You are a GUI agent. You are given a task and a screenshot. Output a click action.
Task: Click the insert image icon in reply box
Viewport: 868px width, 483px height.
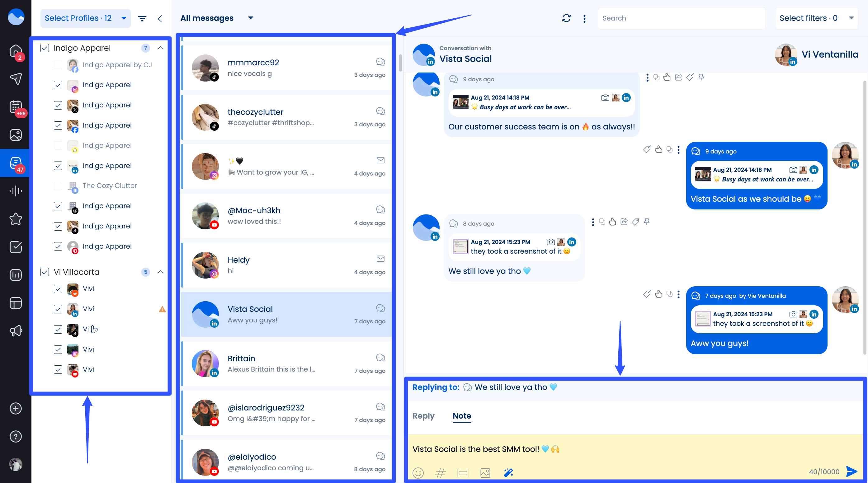click(x=485, y=472)
